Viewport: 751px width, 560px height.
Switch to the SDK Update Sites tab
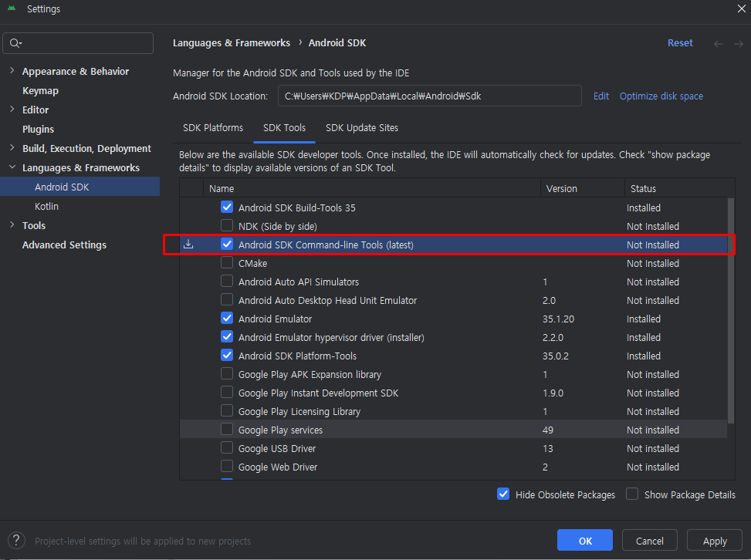coord(362,128)
